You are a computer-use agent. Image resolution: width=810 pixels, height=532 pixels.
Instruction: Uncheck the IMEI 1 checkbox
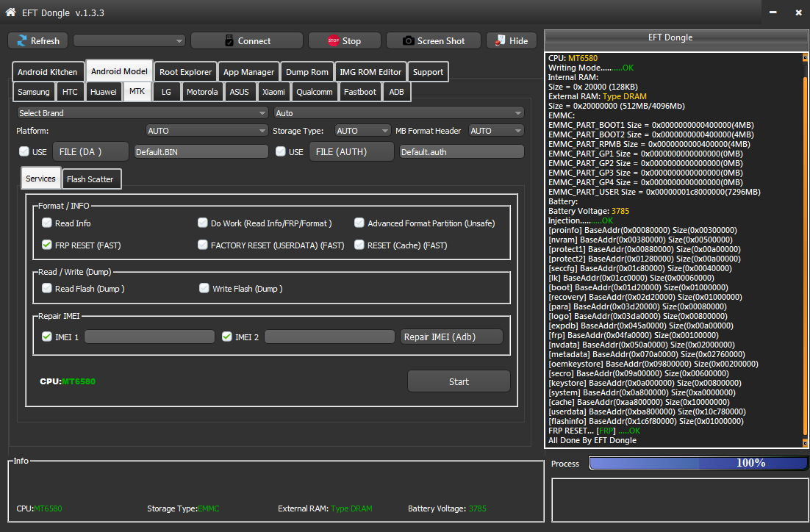pyautogui.click(x=47, y=337)
